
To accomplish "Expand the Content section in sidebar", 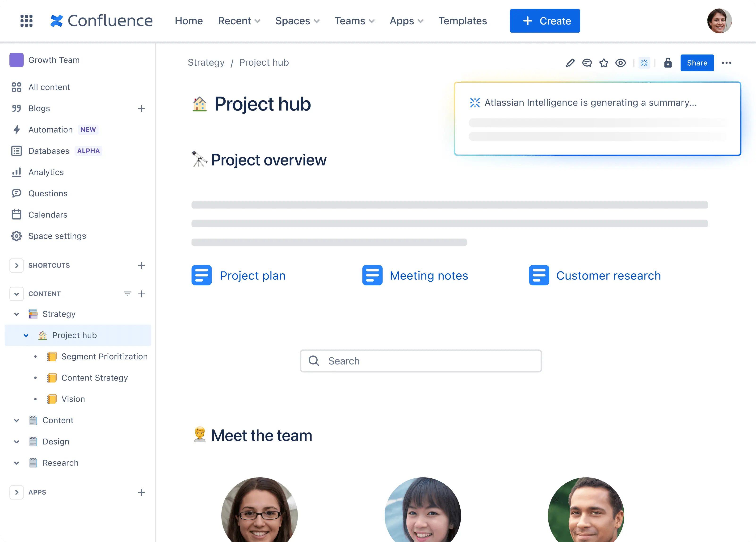I will [x=16, y=420].
